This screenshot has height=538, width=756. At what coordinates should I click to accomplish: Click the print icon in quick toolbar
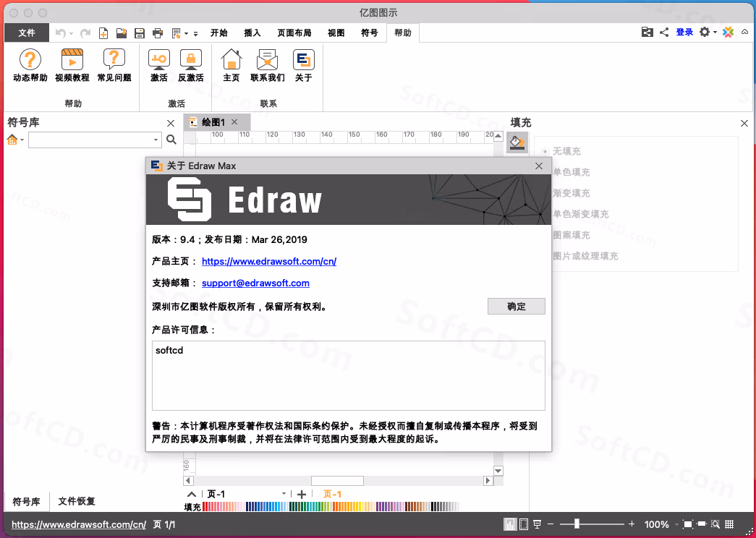pyautogui.click(x=158, y=33)
